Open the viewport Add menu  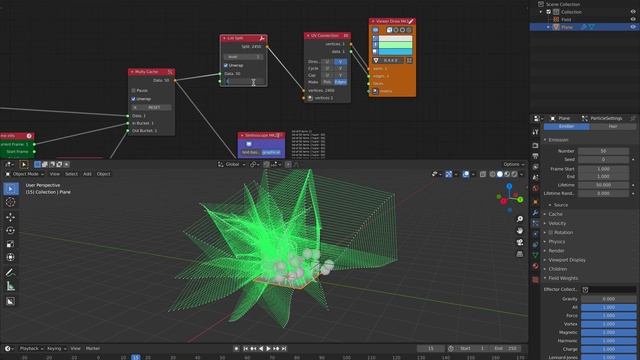pos(87,174)
